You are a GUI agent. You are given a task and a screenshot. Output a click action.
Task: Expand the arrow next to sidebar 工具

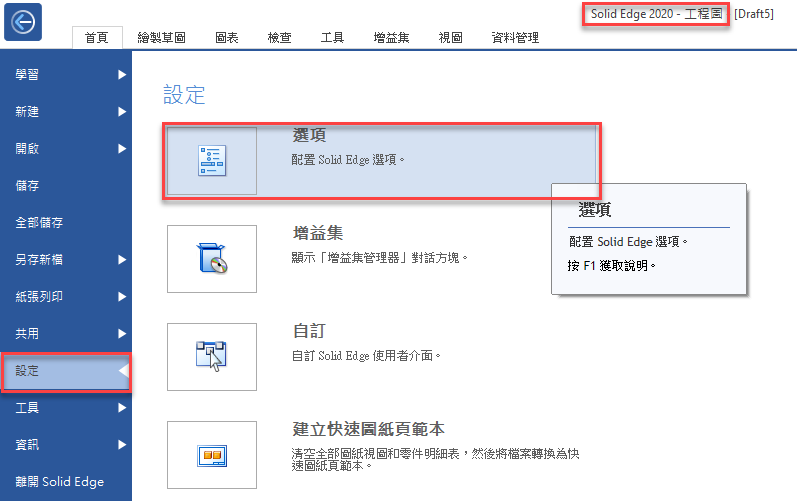tap(122, 408)
